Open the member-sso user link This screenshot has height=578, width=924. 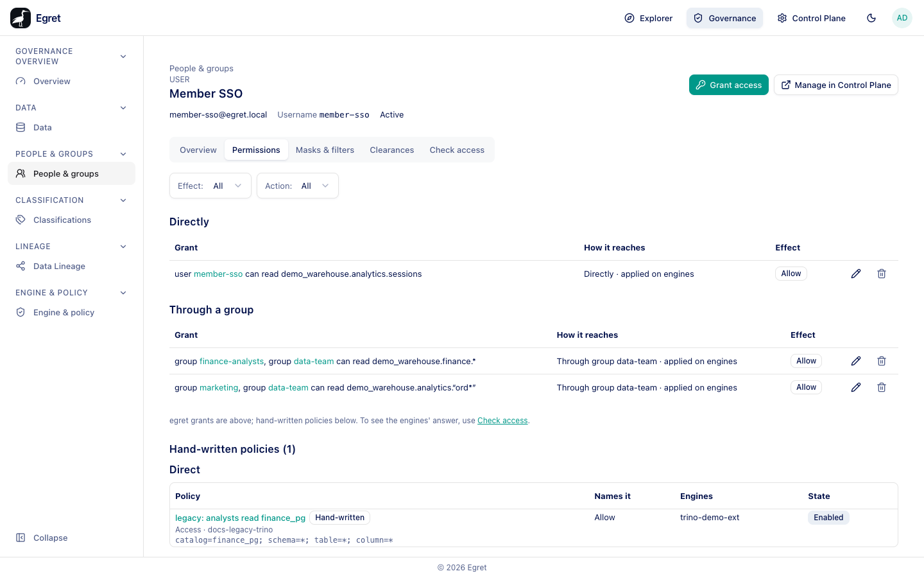[x=218, y=274]
